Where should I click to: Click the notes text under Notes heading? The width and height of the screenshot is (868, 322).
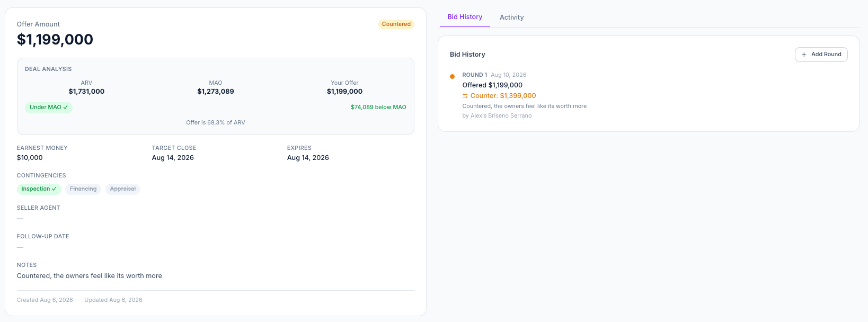90,276
